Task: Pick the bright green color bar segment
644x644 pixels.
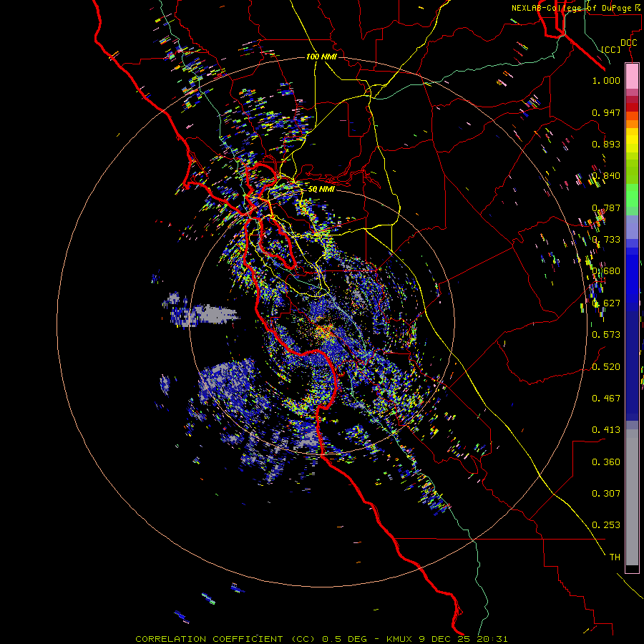Action: click(632, 195)
